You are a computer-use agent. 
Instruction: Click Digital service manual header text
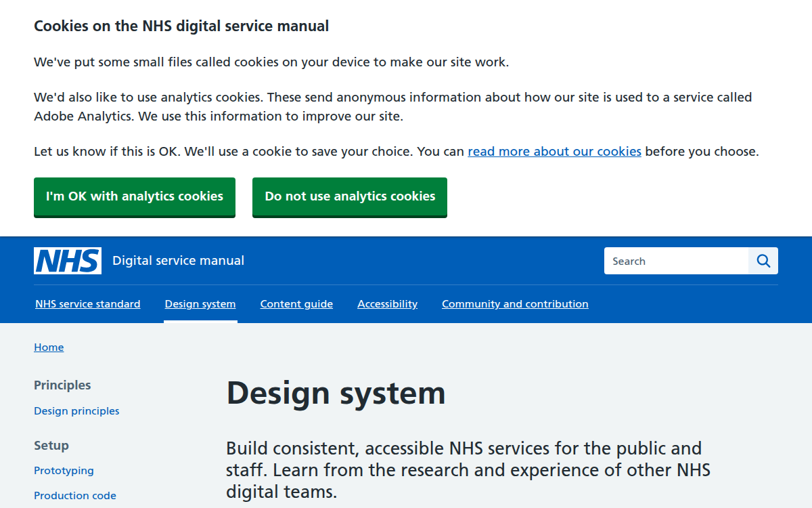[178, 261]
